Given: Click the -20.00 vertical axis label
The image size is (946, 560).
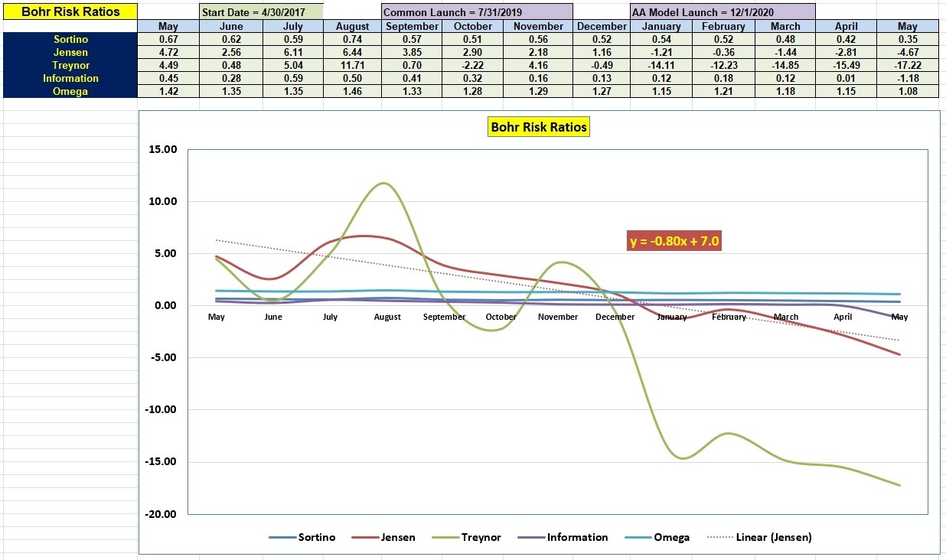Looking at the screenshot, I should (x=161, y=514).
